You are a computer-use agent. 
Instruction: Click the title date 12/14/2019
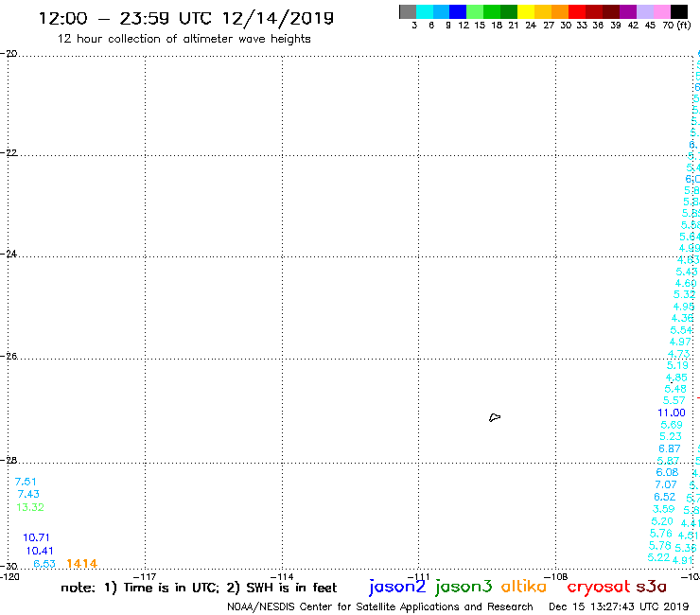tap(278, 18)
